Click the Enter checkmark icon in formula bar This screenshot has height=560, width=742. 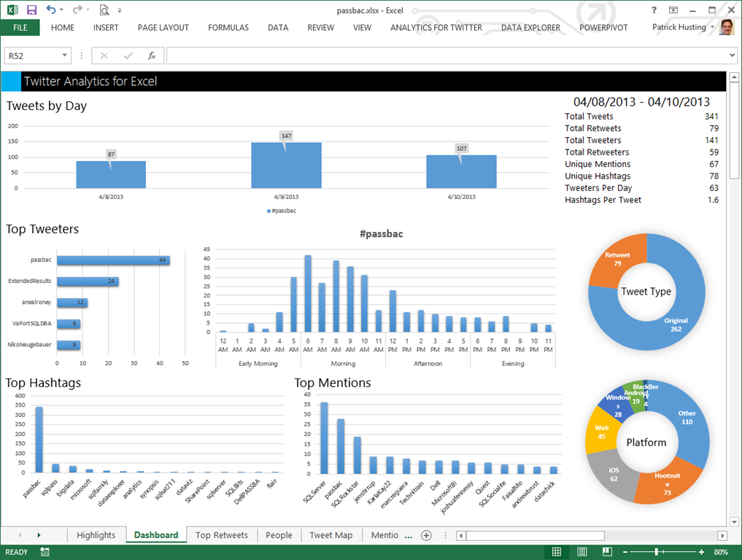click(128, 56)
